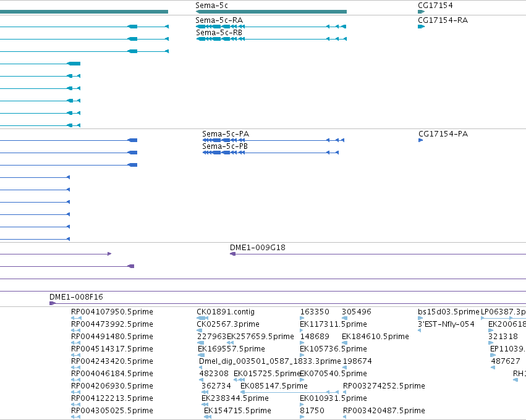Image resolution: width=526 pixels, height=420 pixels.
Task: Click the 227963 EST label
Action: click(x=211, y=336)
